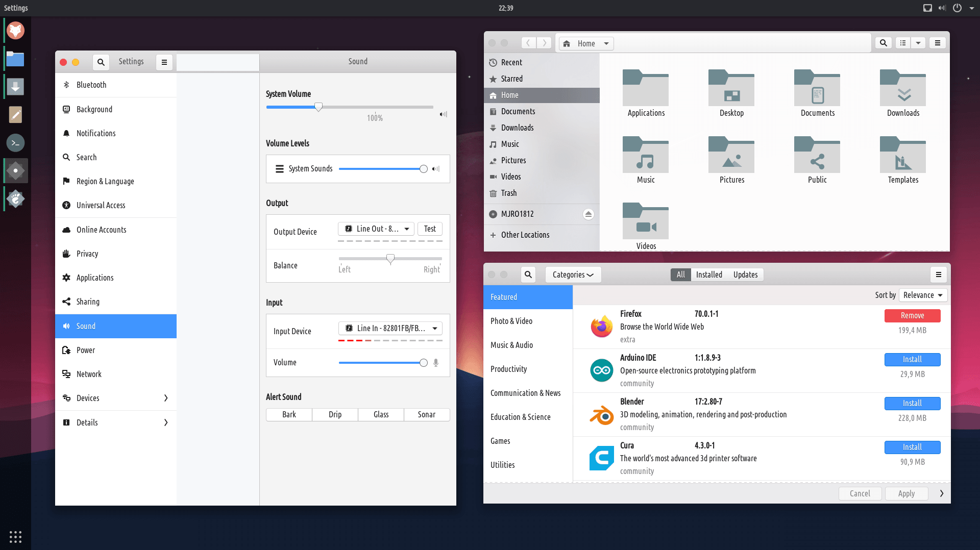Click the file manager search icon
This screenshot has width=980, height=550.
pyautogui.click(x=883, y=43)
